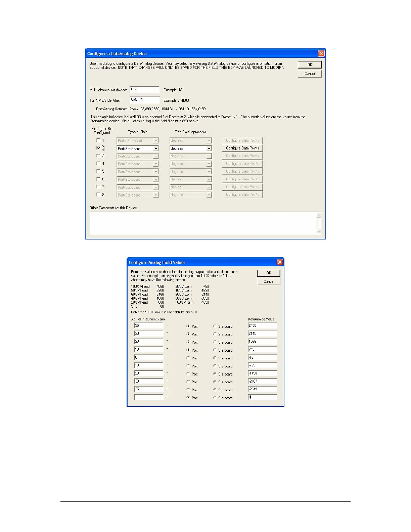Click the DataAnalog Value field containing 745

pyautogui.click(x=262, y=350)
